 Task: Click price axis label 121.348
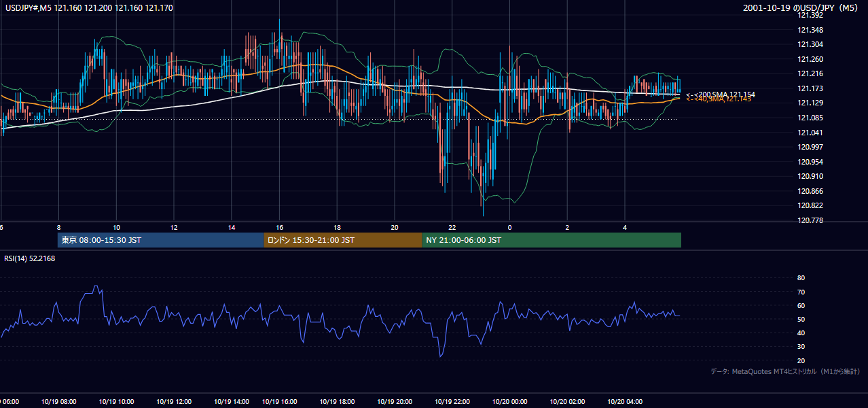810,30
